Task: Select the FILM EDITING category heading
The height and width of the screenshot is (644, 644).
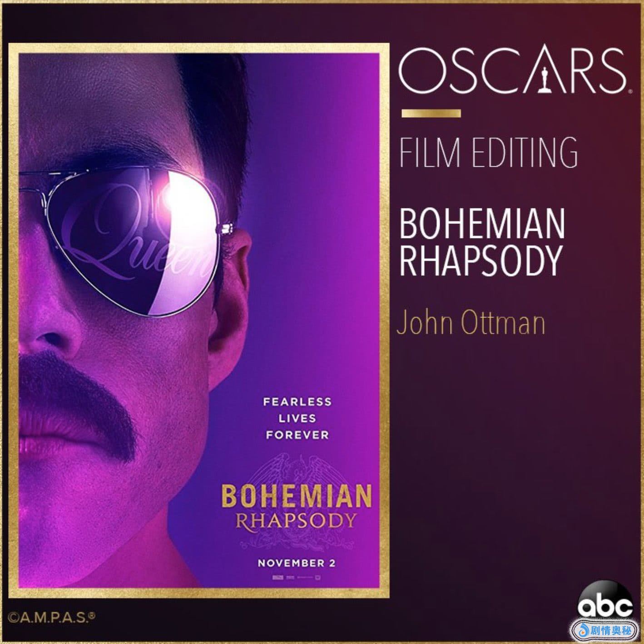Action: [x=488, y=152]
